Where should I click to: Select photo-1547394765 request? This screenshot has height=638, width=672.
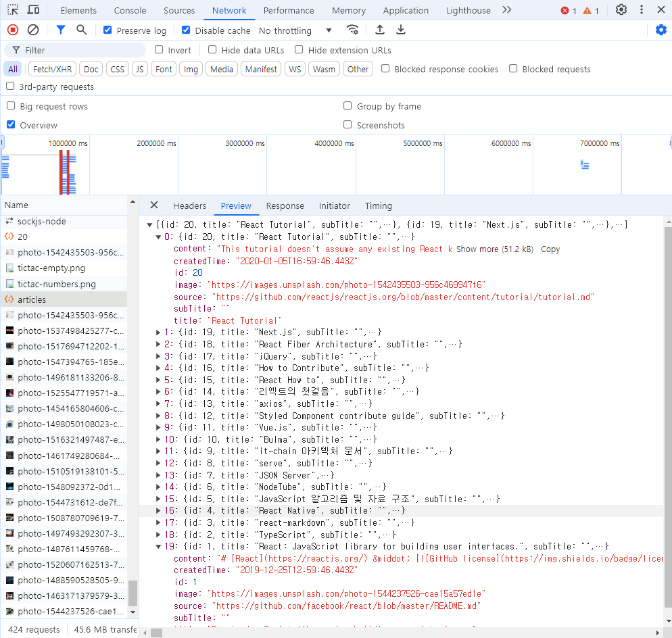click(64, 362)
